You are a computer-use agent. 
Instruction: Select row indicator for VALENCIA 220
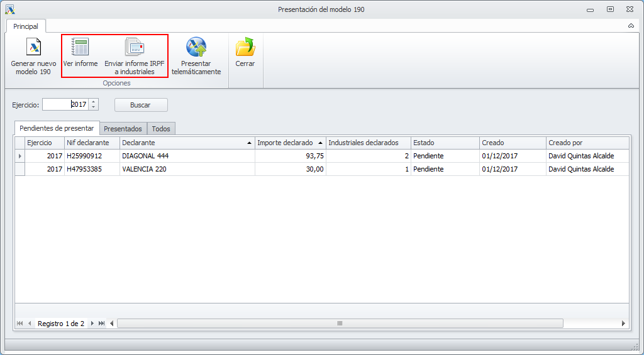coord(19,169)
